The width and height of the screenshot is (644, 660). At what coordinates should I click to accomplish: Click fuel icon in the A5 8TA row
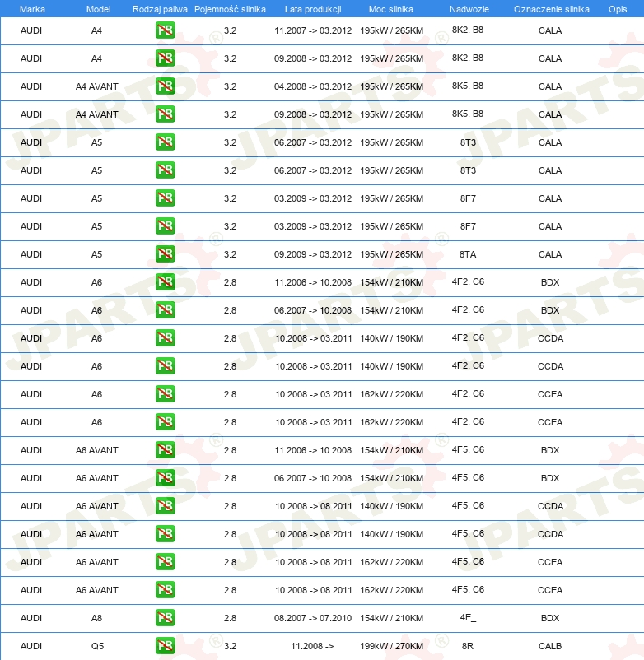165,254
